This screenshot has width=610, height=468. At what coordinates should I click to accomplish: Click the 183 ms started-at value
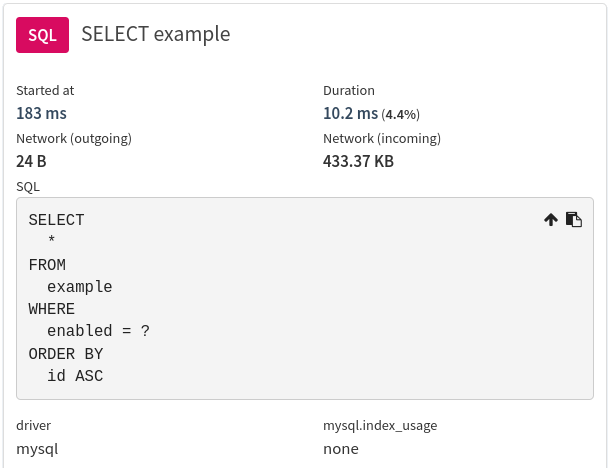click(42, 114)
